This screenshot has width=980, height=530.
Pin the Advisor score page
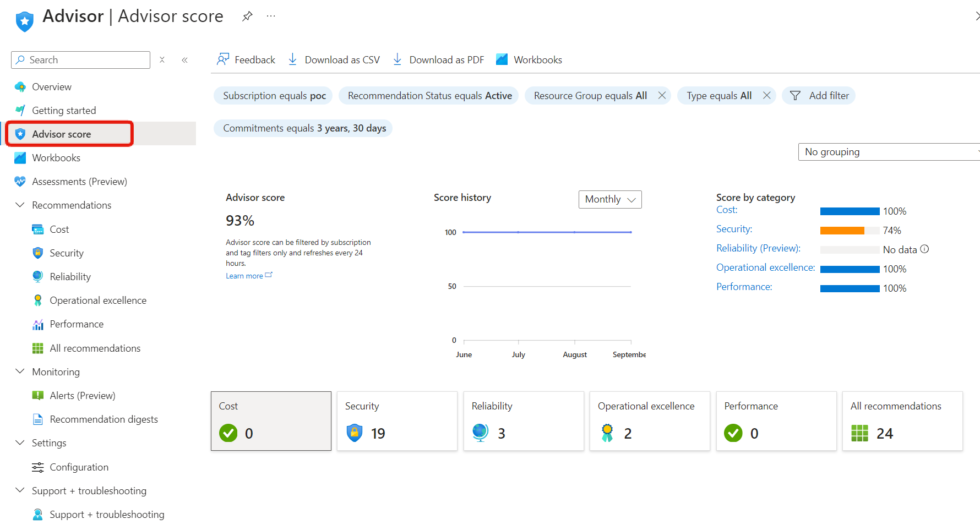(x=247, y=17)
